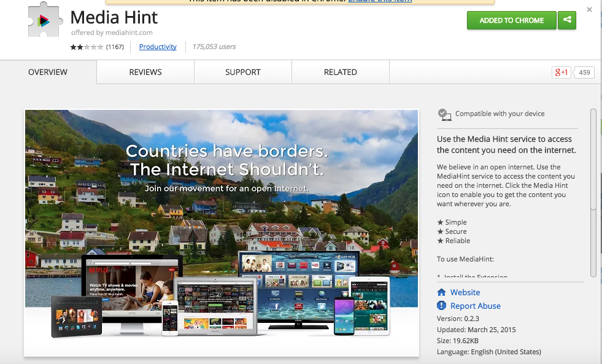
Task: Open the Website link
Action: [465, 292]
